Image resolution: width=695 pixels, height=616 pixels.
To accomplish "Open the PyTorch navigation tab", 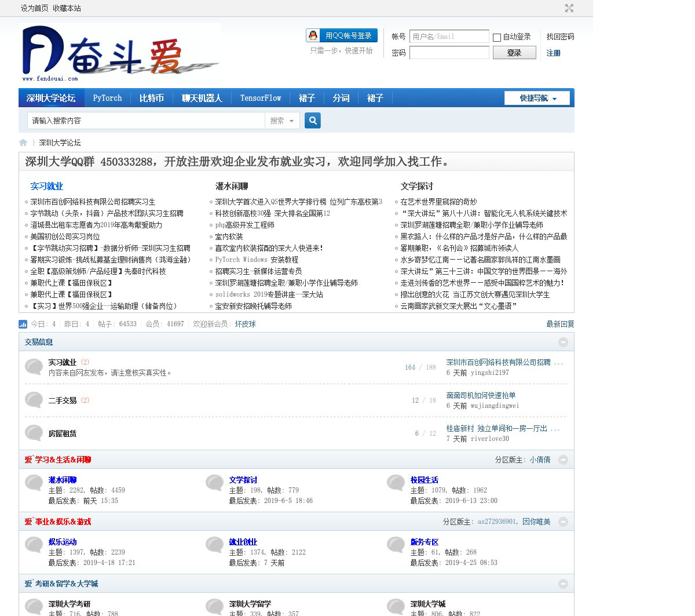I will pos(107,99).
